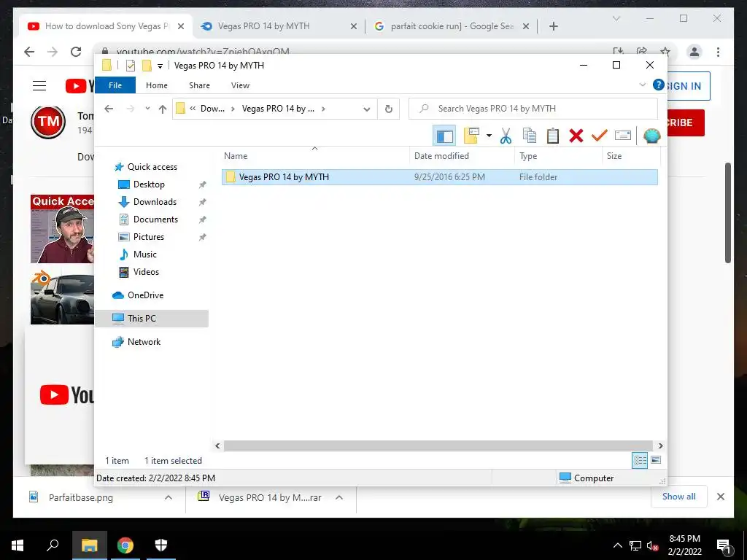This screenshot has width=747, height=560.
Task: Open Explorer help question mark icon
Action: (659, 85)
